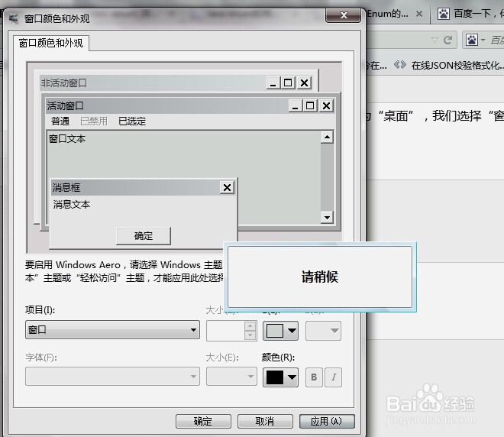
Task: Click the 取消 button
Action: coord(265,421)
